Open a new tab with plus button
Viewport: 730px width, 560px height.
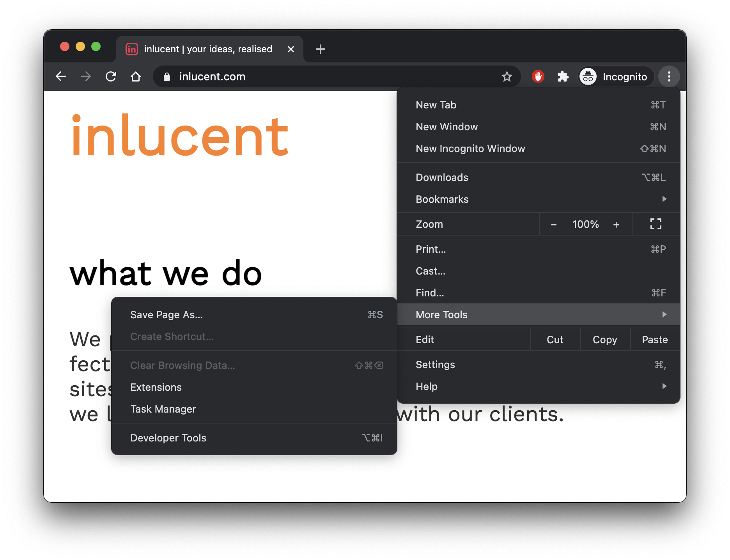[x=320, y=49]
